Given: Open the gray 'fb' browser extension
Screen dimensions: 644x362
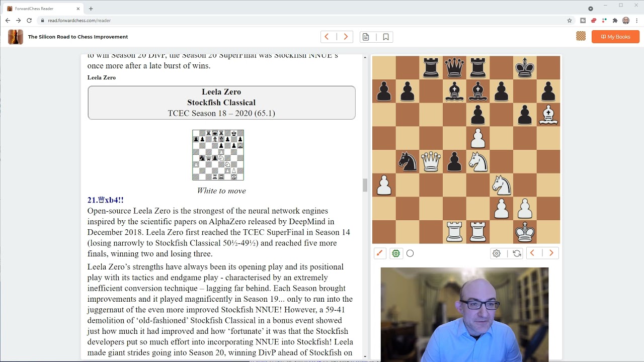Looking at the screenshot, I should coord(583,21).
